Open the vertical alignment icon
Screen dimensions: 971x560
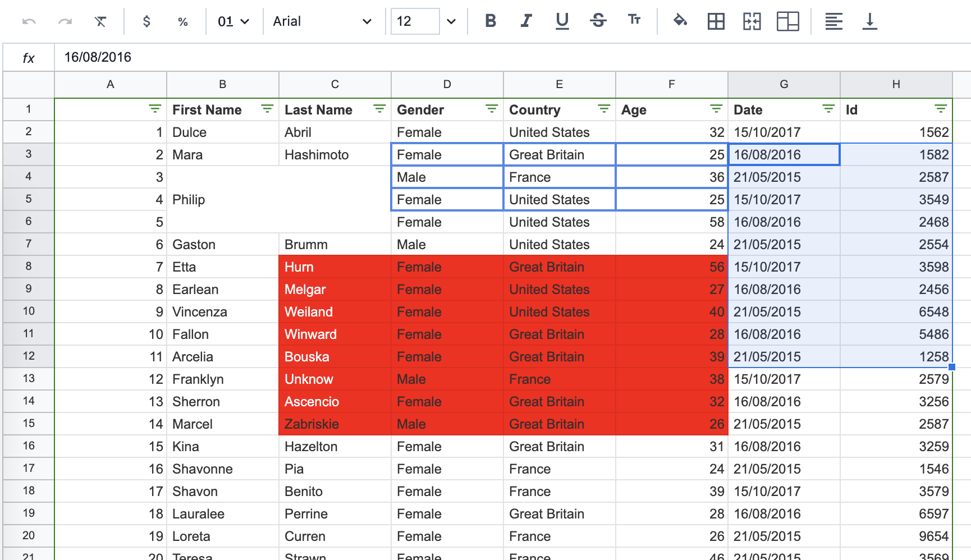(x=870, y=21)
